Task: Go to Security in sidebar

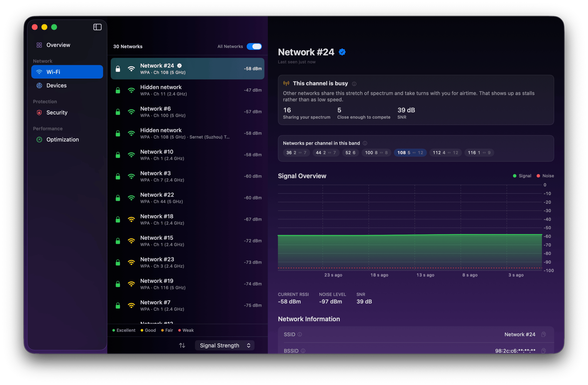Action: pyautogui.click(x=67, y=113)
